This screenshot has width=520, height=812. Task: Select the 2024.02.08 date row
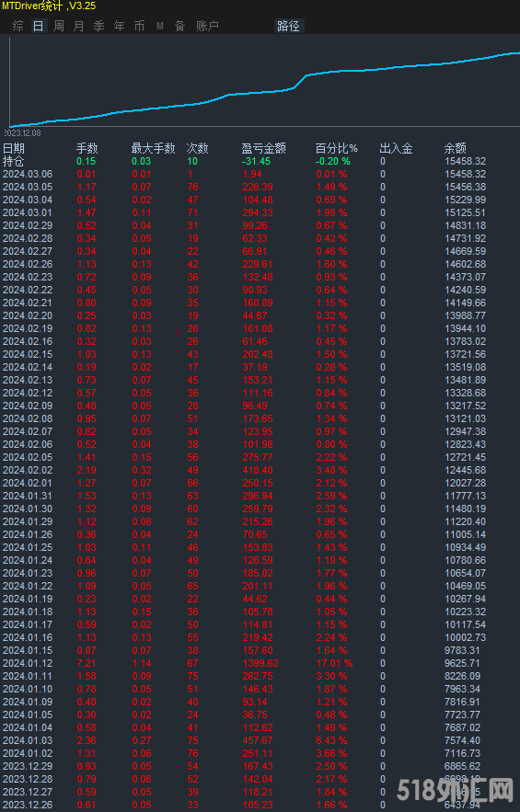[28, 418]
